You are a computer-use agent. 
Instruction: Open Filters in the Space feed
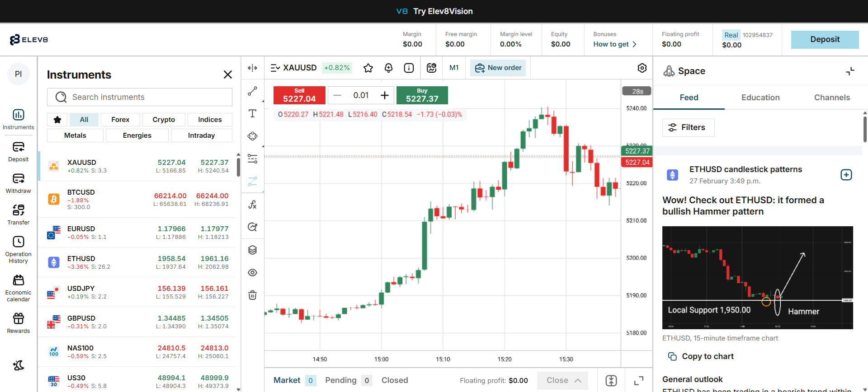[688, 128]
